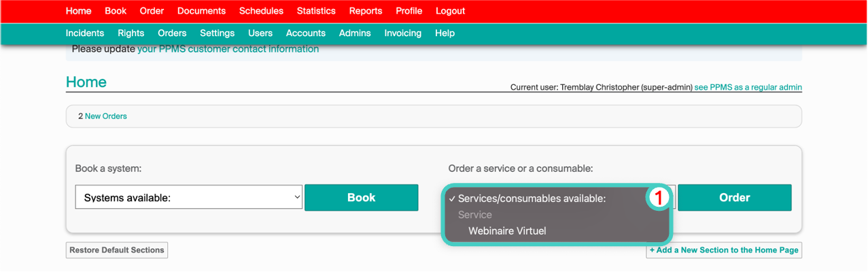868x272 pixels.
Task: Open the New Orders link
Action: coord(105,116)
